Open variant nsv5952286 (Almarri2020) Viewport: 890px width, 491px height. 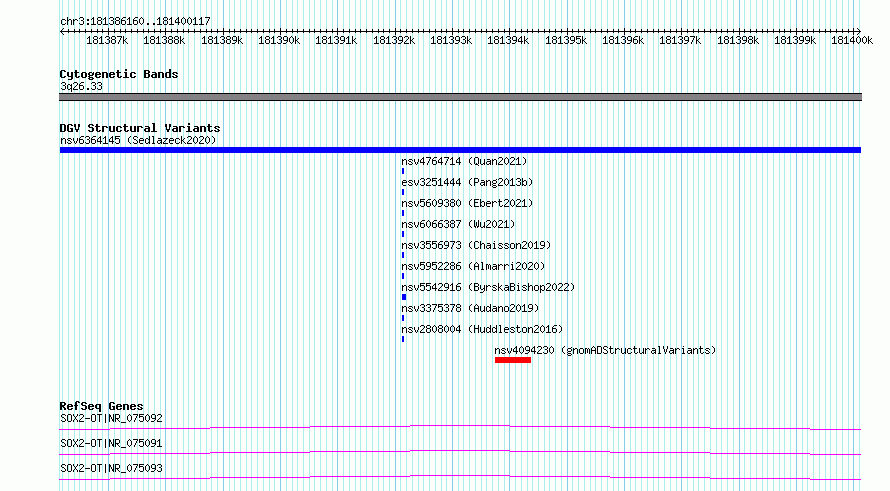coord(473,266)
